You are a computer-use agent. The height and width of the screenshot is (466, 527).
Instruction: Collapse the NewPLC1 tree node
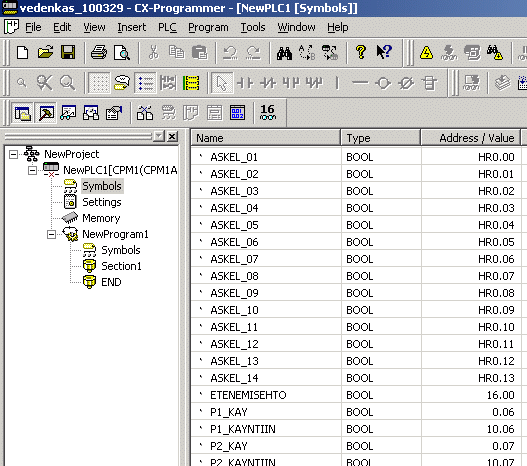32,171
